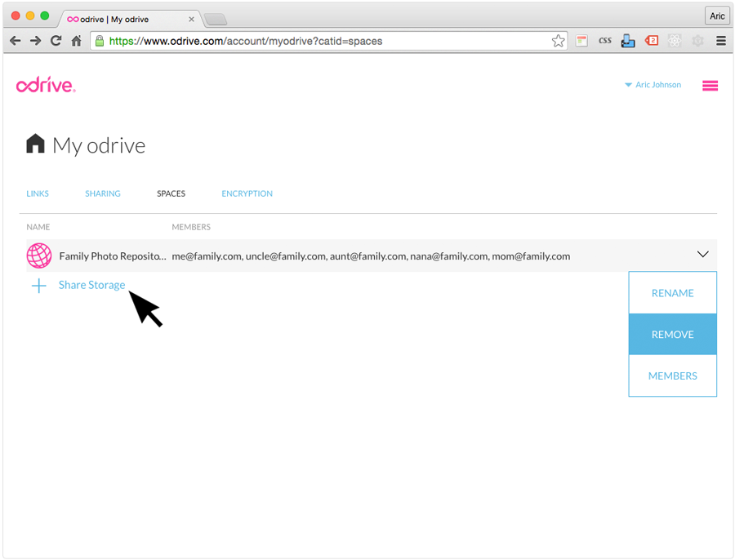The height and width of the screenshot is (560, 735).
Task: Click the members email list in the row
Action: 371,256
